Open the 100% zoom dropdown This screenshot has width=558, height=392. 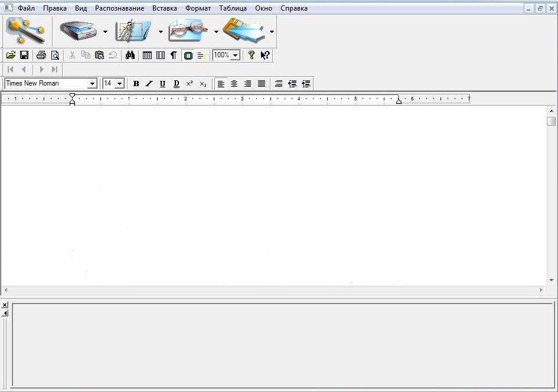point(235,55)
